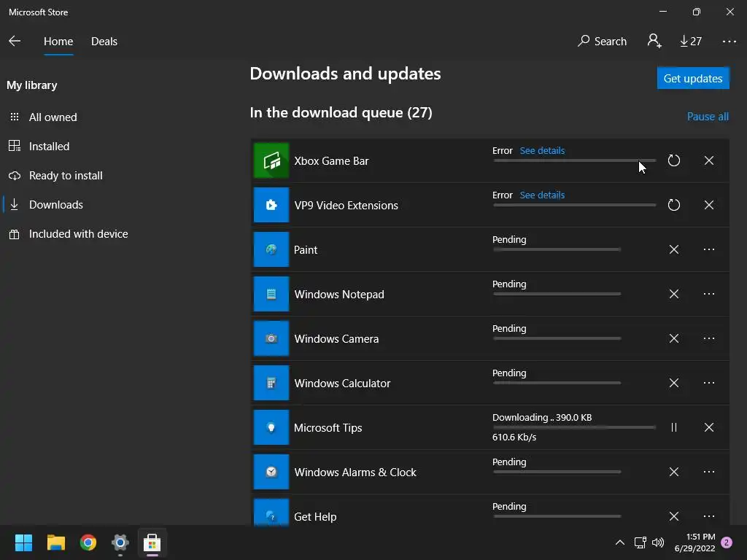The image size is (747, 560).
Task: Cancel the Microsoft Tips download
Action: 709,427
